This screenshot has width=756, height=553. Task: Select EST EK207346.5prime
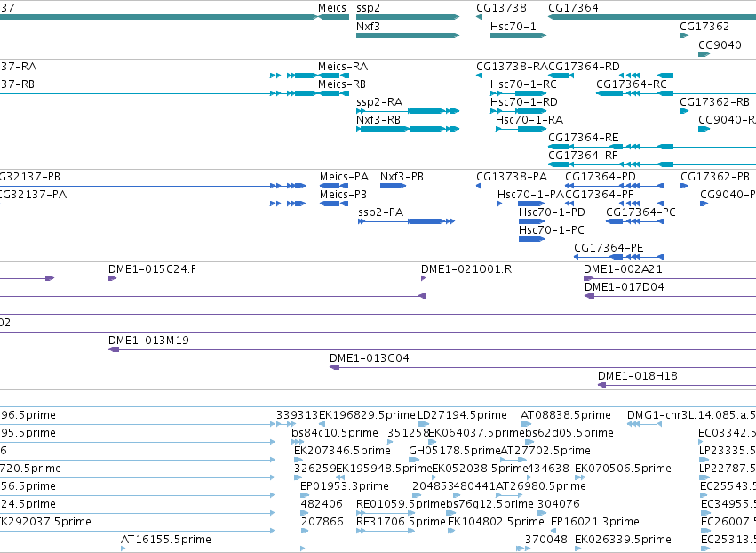tap(342, 451)
